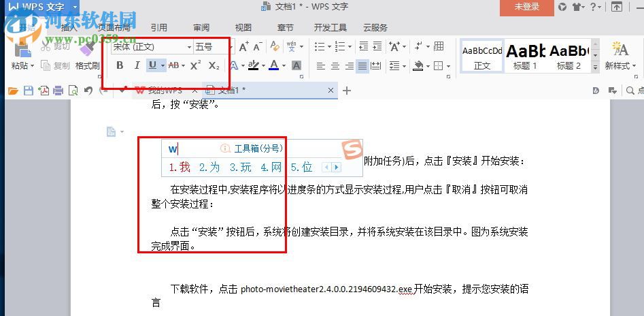The image size is (644, 316).
Task: Click the Chinese layout A icon
Action: (x=394, y=46)
